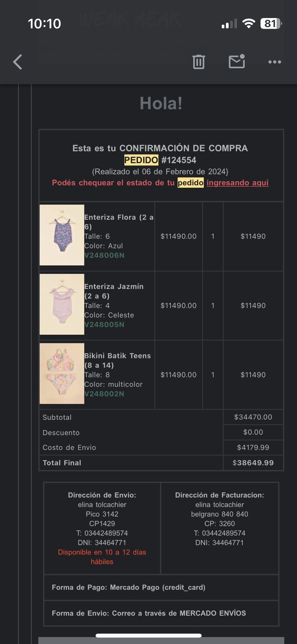Tap the Bikini Batik Teens thumbnail
The image size is (297, 644).
[x=62, y=374]
